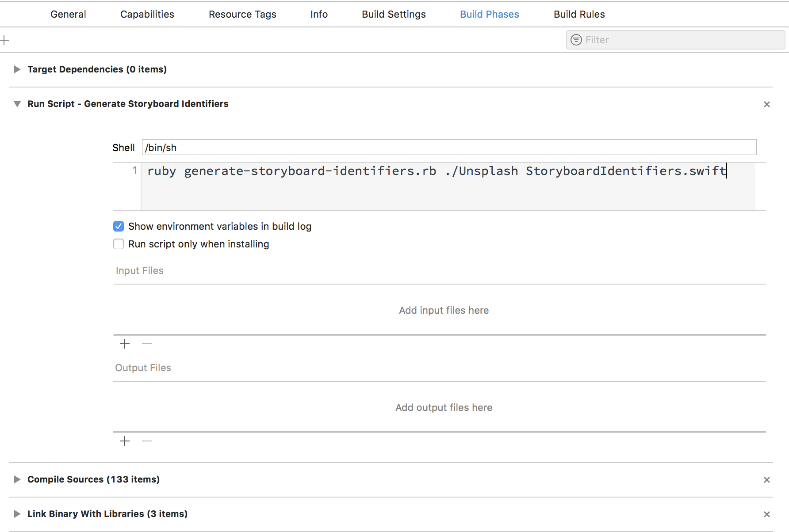Viewport: 789px width, 532px height.
Task: Open the Capabilities tab
Action: click(x=147, y=14)
